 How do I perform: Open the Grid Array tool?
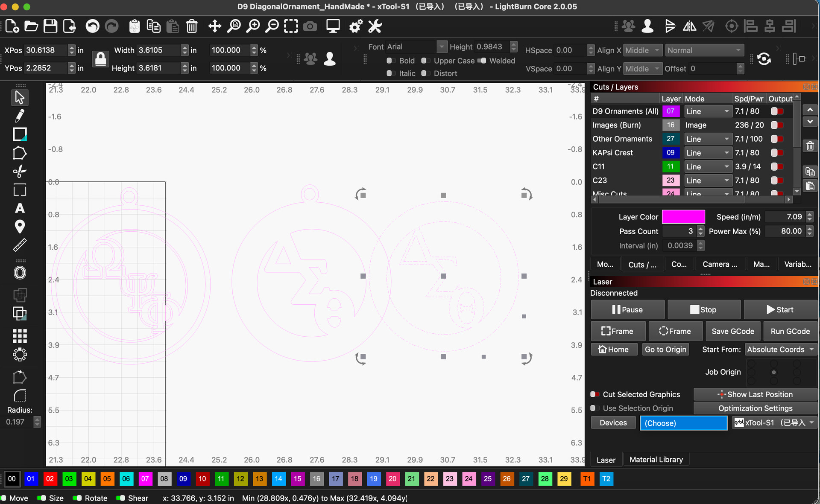[20, 336]
